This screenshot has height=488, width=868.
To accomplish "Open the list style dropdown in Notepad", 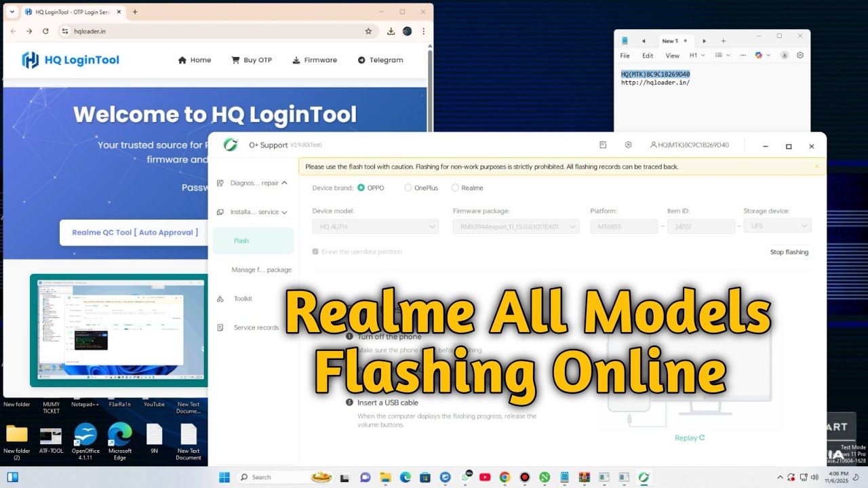I will 723,56.
